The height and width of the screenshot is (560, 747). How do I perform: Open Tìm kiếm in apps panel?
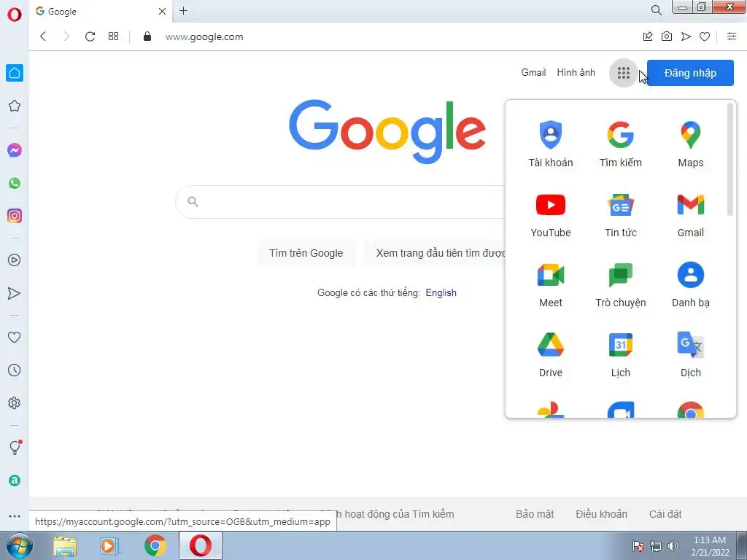click(620, 144)
